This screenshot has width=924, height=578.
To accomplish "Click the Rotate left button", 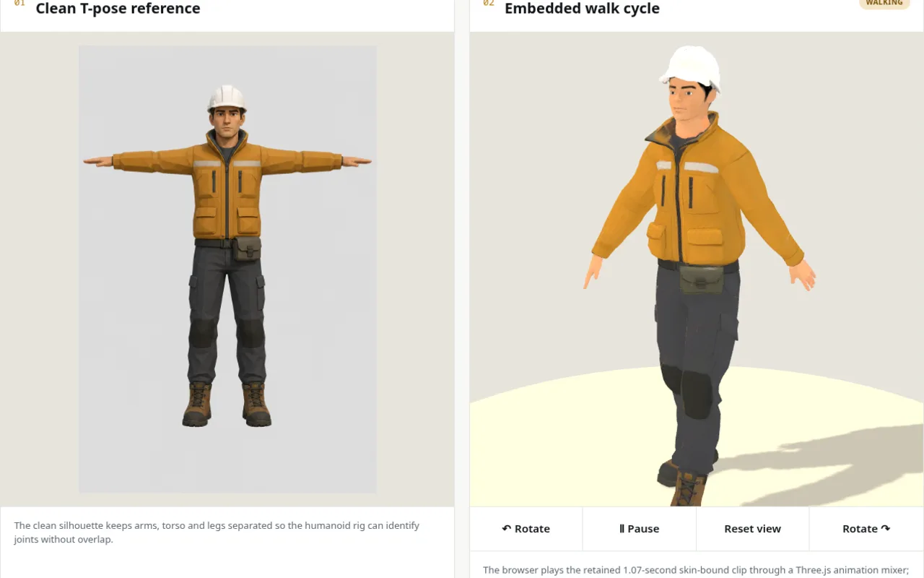I will click(526, 529).
